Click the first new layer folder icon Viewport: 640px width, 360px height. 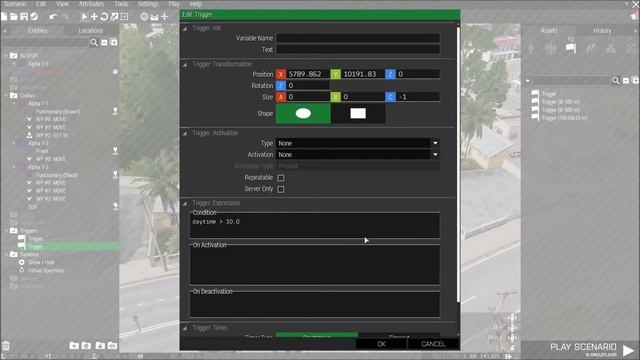pyautogui.click(x=74, y=346)
